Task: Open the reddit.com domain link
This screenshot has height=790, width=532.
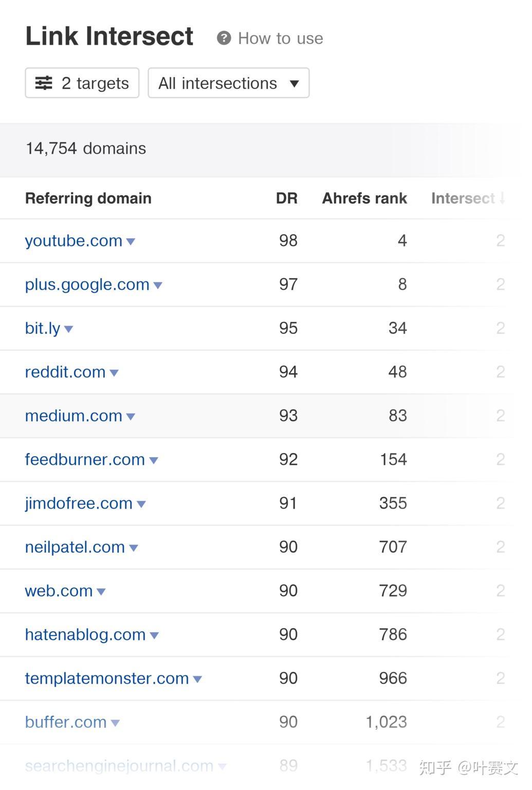Action: [x=65, y=372]
